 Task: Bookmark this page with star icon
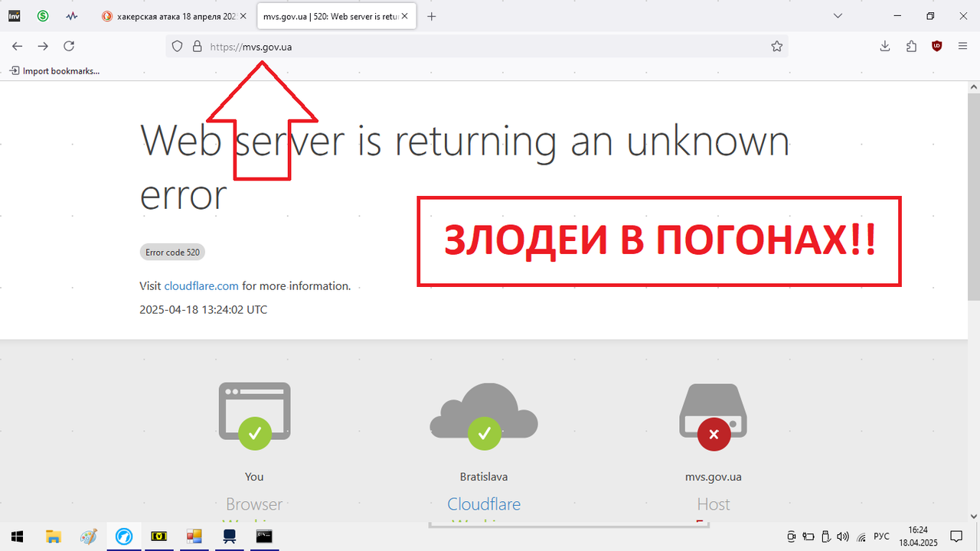(x=776, y=46)
